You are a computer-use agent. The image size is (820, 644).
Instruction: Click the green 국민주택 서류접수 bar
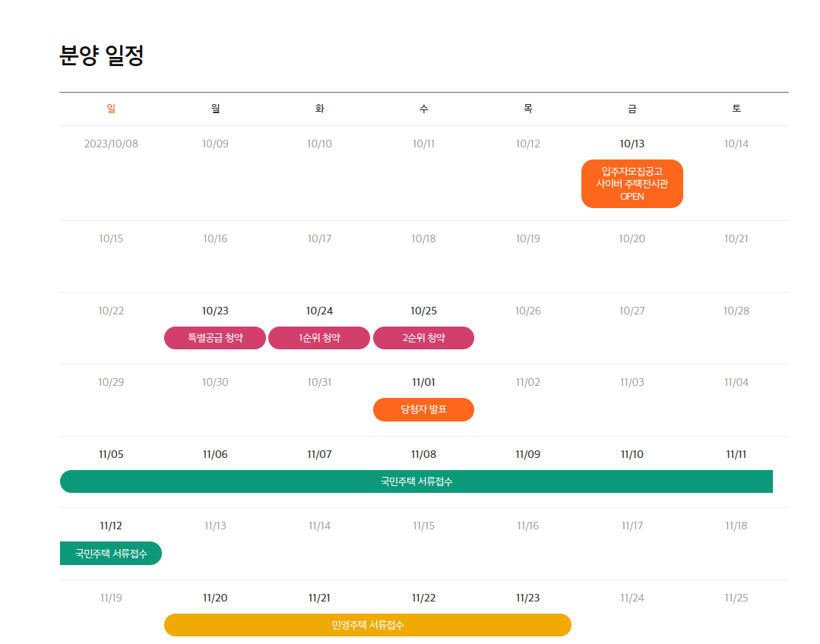click(416, 481)
